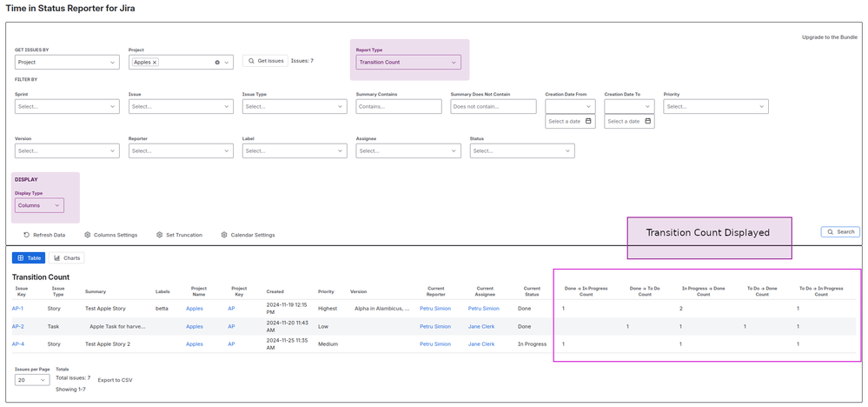Click the Summary column header
This screenshot has height=407, width=868.
[x=96, y=291]
